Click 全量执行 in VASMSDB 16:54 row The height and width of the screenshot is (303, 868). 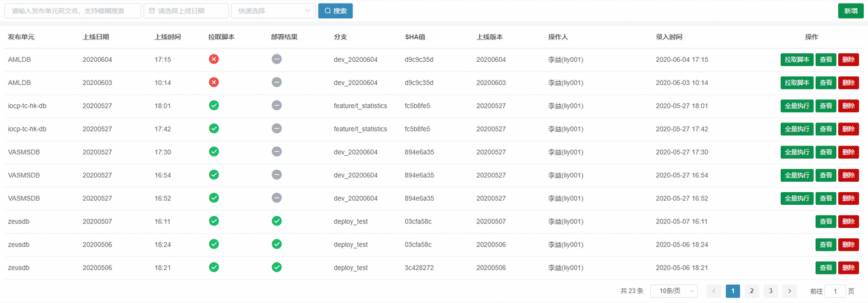click(797, 175)
